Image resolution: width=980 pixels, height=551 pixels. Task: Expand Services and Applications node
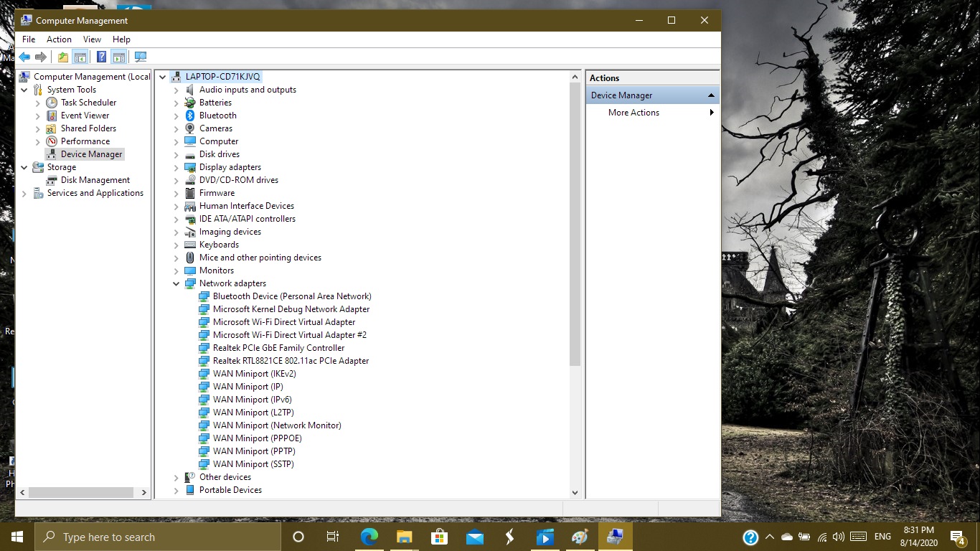[x=24, y=193]
